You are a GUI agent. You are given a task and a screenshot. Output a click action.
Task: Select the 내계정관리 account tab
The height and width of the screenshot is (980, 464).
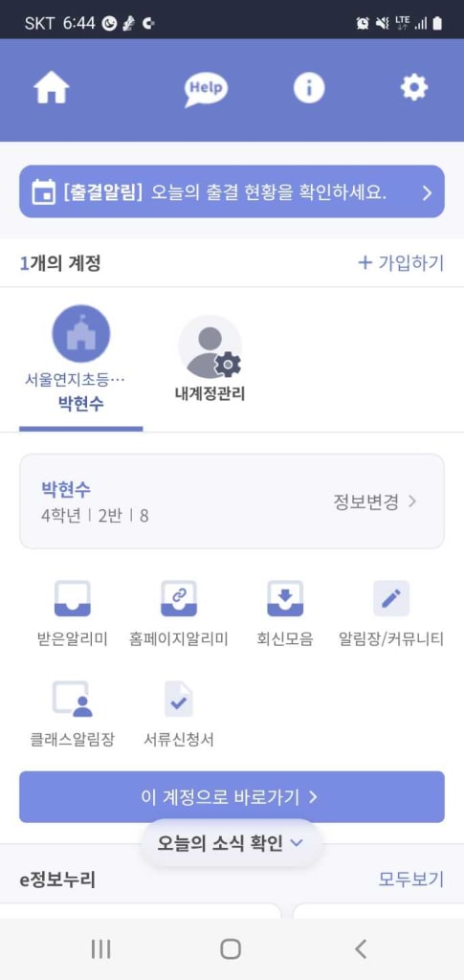click(x=210, y=360)
